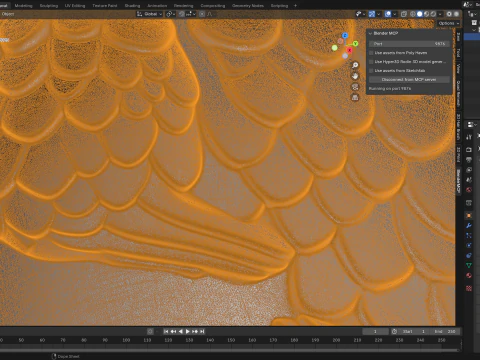This screenshot has height=360, width=480.
Task: Select rendered viewport shading
Action: coord(433,14)
